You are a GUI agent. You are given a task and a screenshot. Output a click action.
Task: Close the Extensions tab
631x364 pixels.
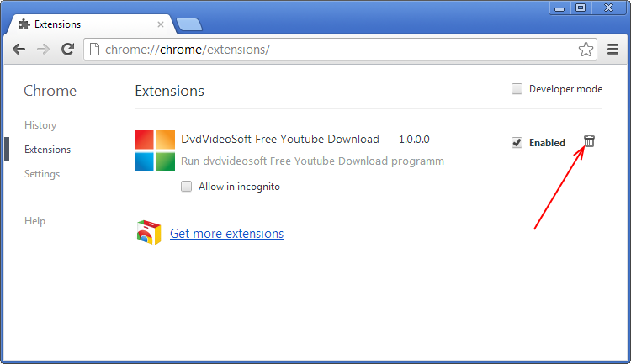[x=161, y=24]
